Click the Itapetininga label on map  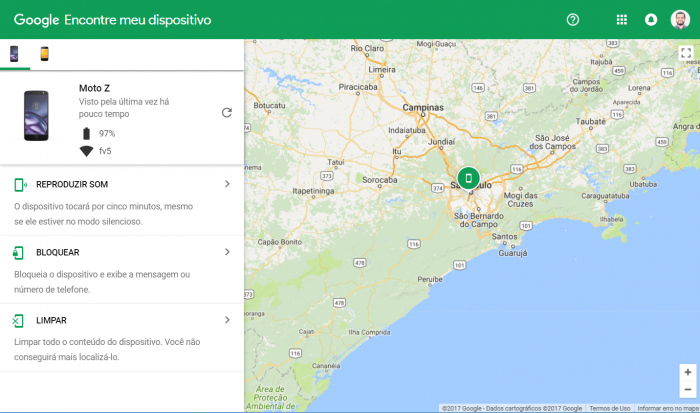coord(313,191)
